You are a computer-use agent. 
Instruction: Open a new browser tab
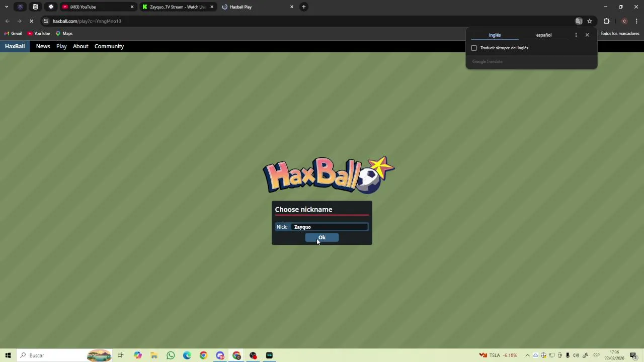pos(304,7)
